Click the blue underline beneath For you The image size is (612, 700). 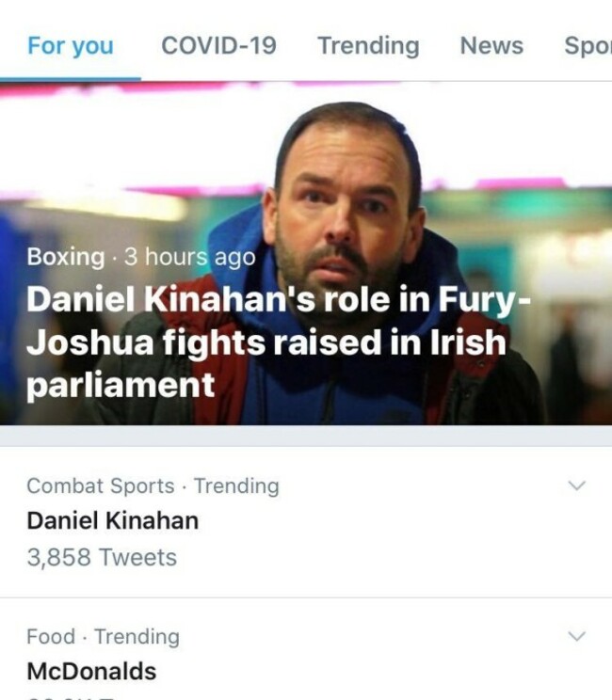pyautogui.click(x=71, y=78)
